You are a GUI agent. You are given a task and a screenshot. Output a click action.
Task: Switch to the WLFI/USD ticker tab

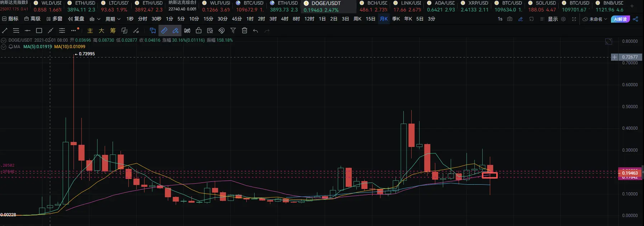pos(216,6)
